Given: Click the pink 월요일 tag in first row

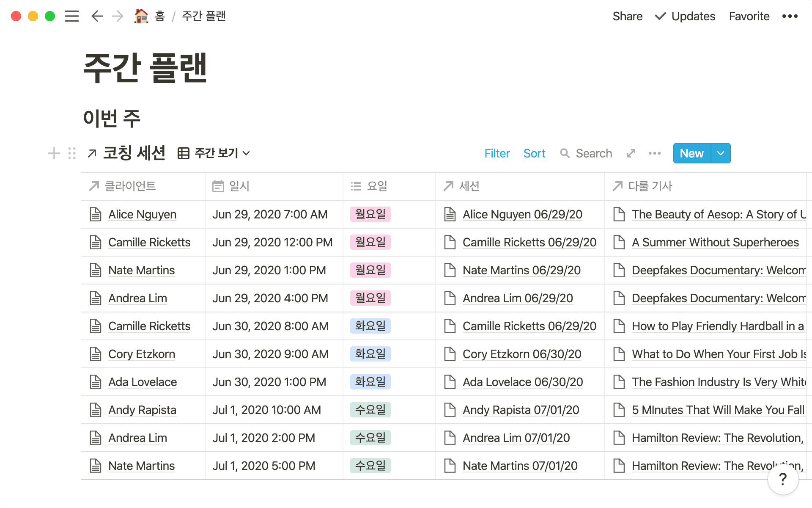Looking at the screenshot, I should [370, 214].
